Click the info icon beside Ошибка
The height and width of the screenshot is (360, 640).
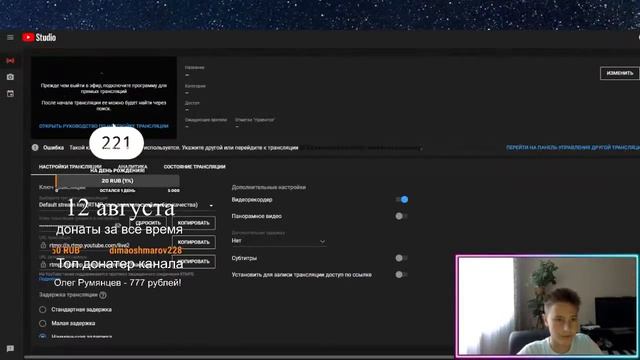coord(35,147)
